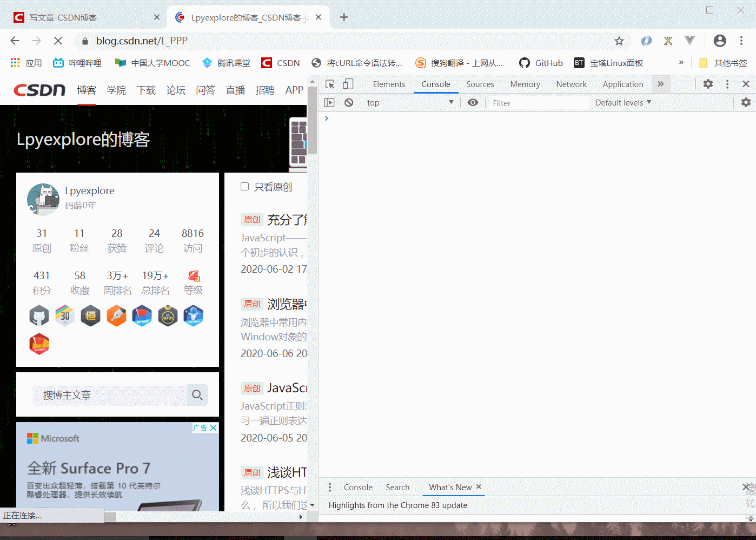Open the DevTools settings gear
This screenshot has width=756, height=540.
click(x=707, y=84)
